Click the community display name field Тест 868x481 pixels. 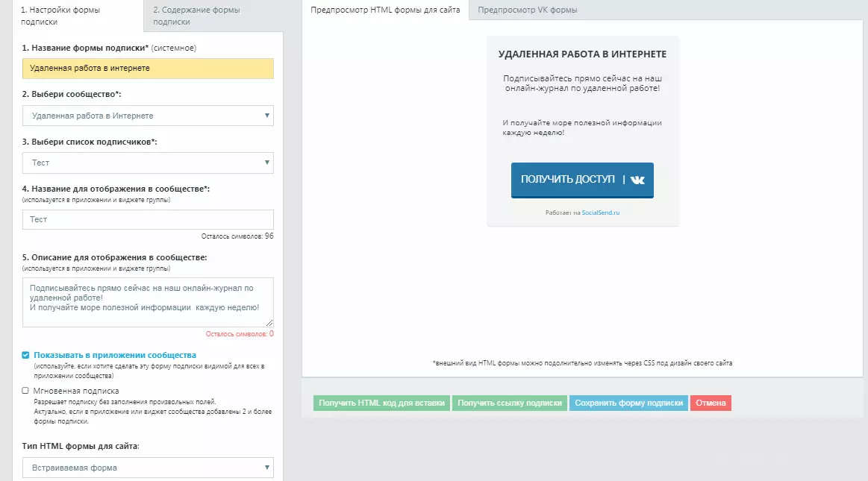click(148, 219)
